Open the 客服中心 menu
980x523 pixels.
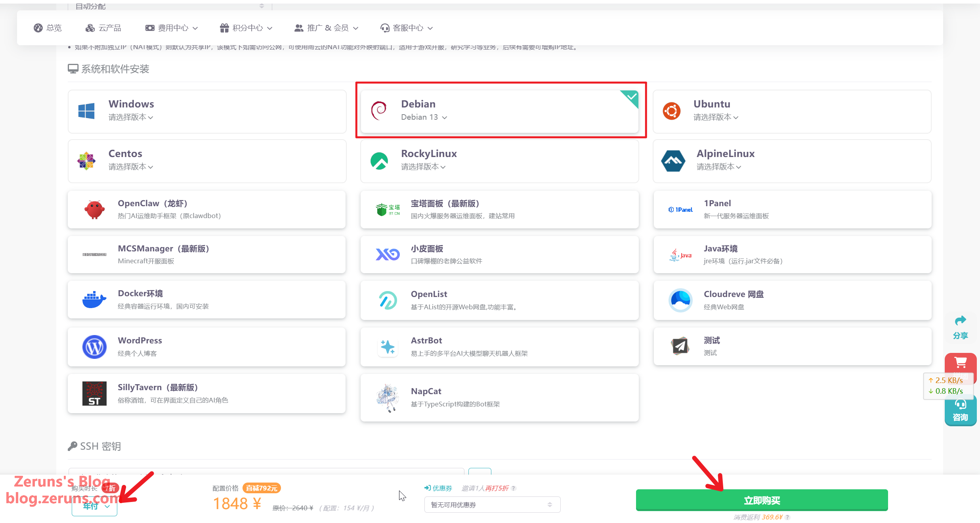tap(407, 28)
